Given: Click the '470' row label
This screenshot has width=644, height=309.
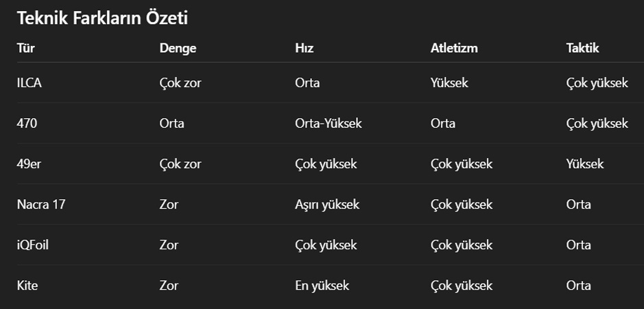Looking at the screenshot, I should coord(26,124).
